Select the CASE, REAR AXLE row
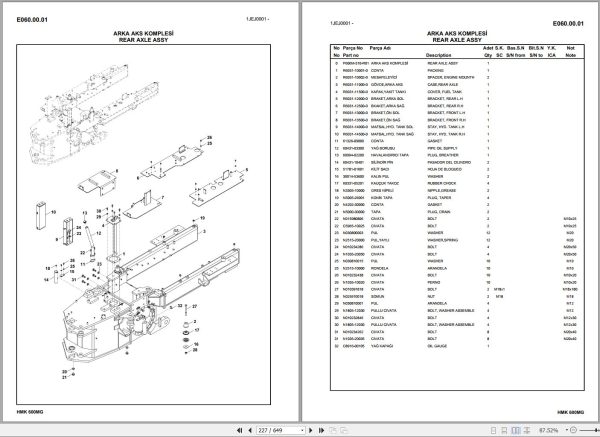Image resolution: width=600 pixels, height=437 pixels. click(457, 85)
